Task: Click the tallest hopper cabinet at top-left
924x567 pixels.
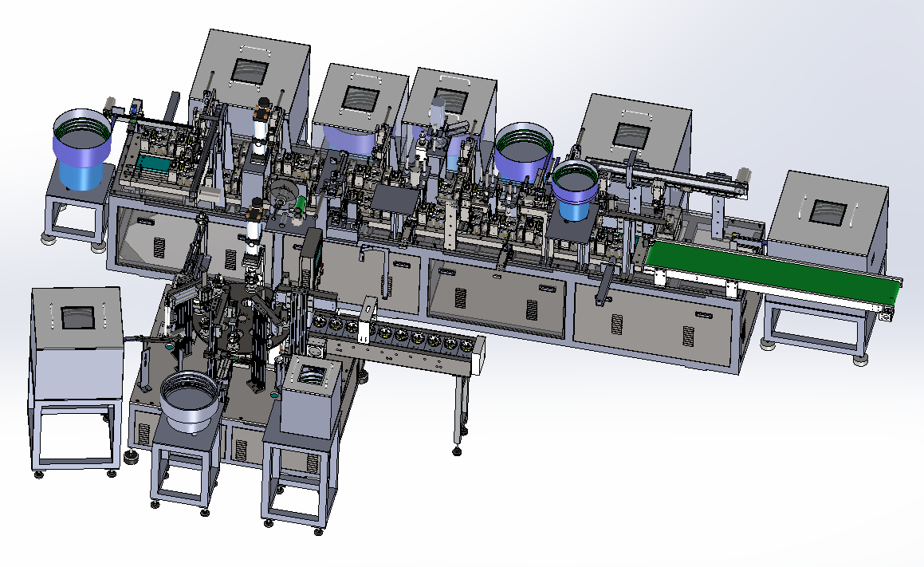Action: [x=250, y=85]
